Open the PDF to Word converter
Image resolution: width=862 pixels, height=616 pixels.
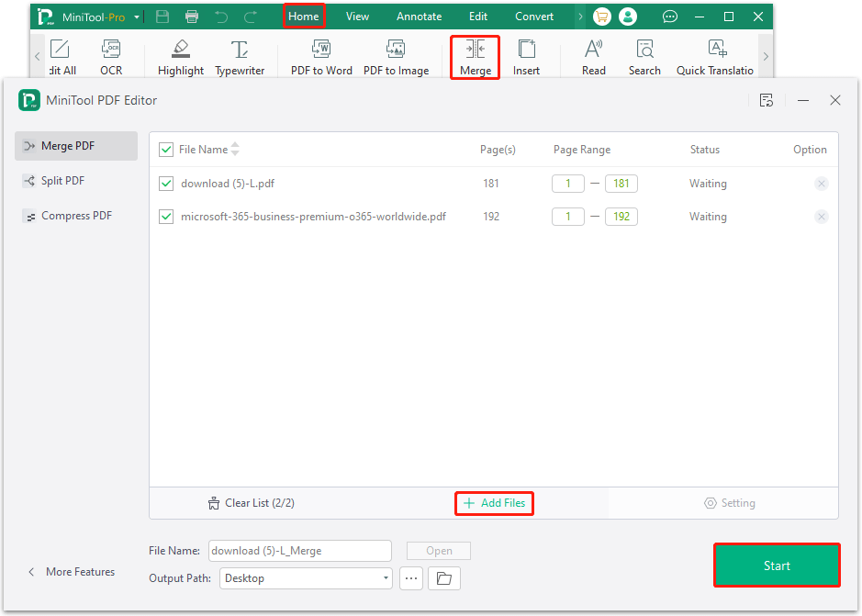(321, 57)
